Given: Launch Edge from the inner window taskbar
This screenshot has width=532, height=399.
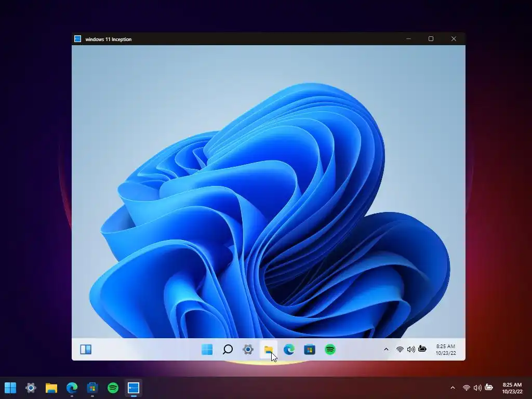Looking at the screenshot, I should (289, 349).
